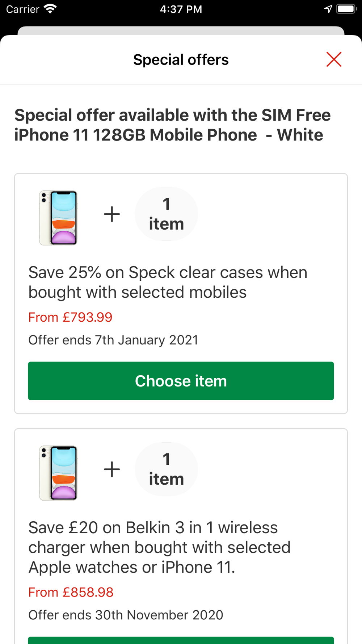
Task: Tap iPhone image in Speck cases offer
Action: tap(58, 218)
